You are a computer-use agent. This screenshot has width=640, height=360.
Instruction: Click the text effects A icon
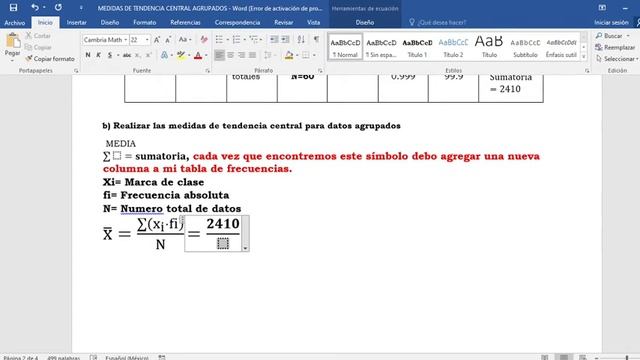point(164,55)
